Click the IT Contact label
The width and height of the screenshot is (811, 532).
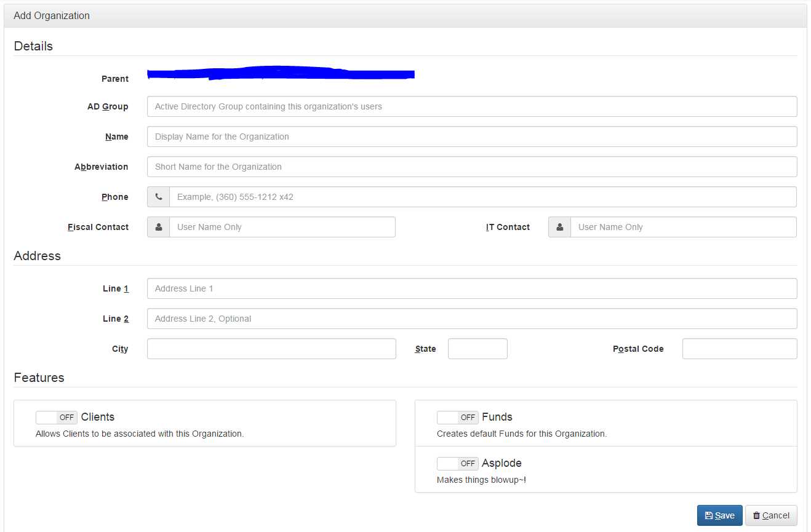click(508, 227)
